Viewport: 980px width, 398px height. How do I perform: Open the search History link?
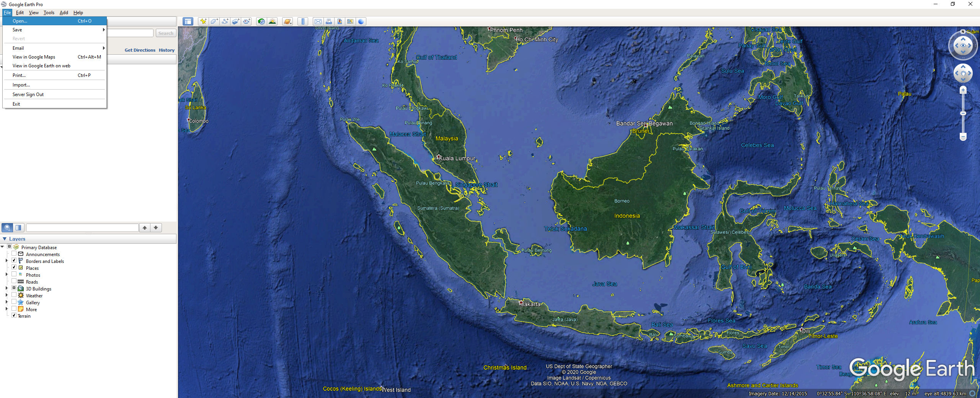pos(167,50)
